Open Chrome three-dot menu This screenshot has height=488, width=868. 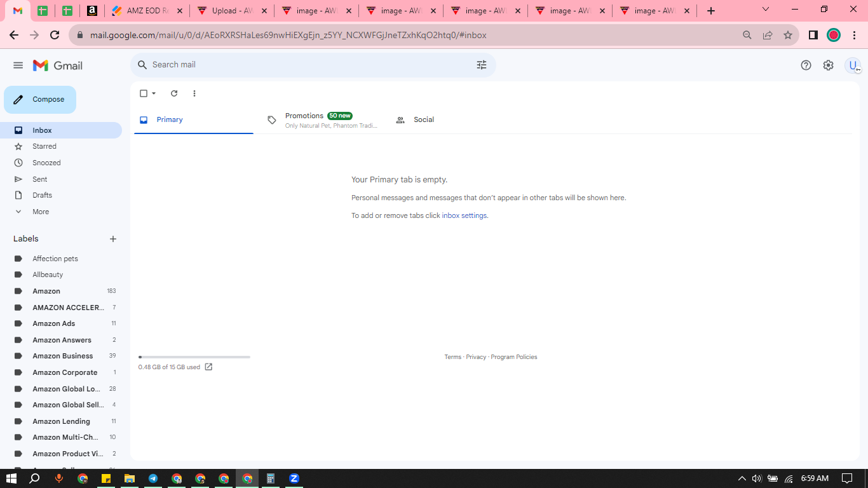(x=854, y=35)
